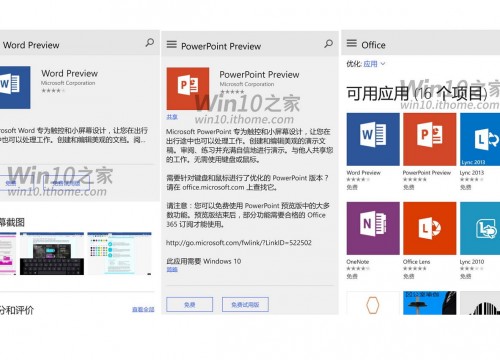Viewport: 500px width, 360px height.
Task: Click the Lync 2010 label under its tile
Action: pyautogui.click(x=472, y=262)
